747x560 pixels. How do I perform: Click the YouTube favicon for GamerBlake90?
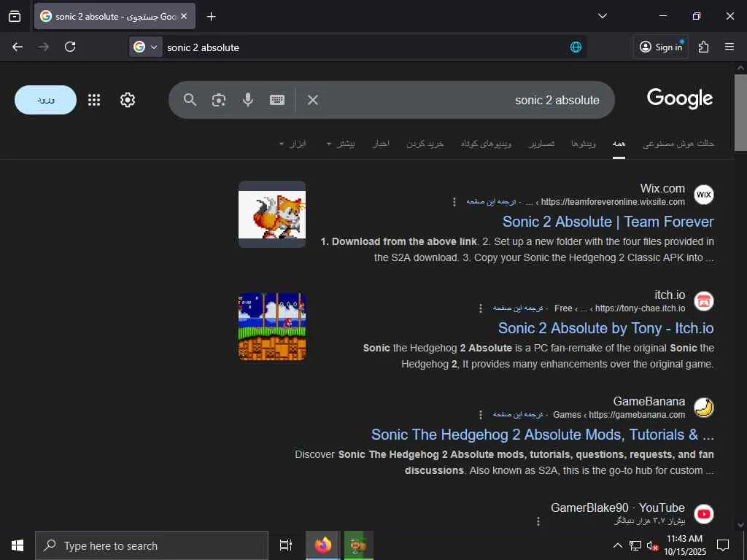(x=704, y=514)
